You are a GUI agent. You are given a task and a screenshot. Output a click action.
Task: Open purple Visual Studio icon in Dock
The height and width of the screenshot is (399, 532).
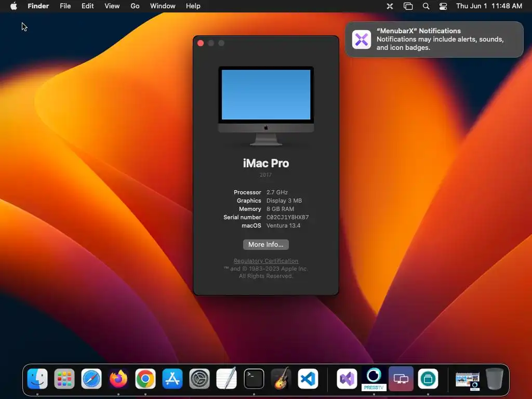click(347, 378)
